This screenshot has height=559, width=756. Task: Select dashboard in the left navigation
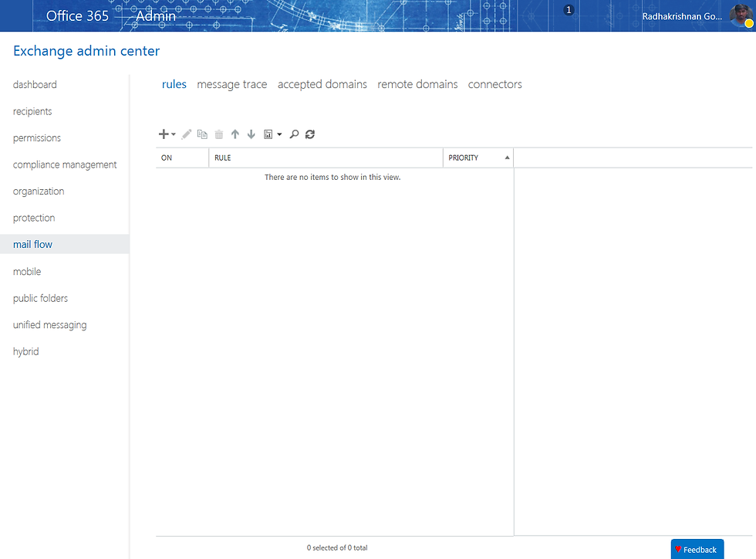(35, 84)
